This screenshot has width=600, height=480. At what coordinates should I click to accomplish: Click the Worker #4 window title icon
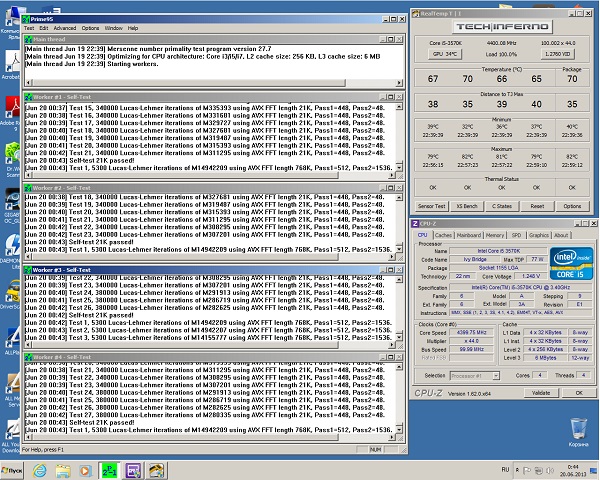point(29,357)
